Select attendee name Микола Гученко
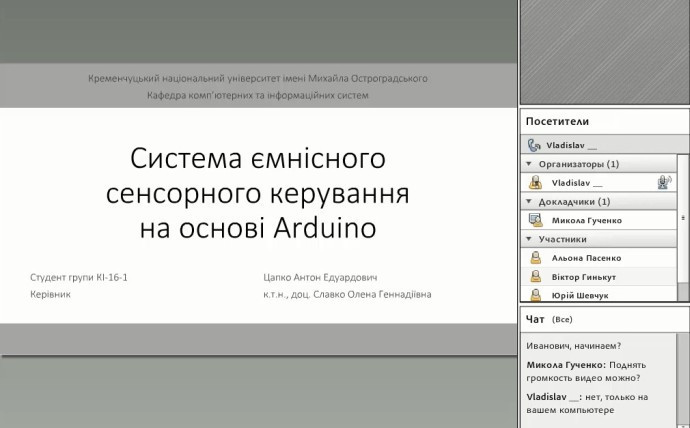The image size is (690, 428). click(x=586, y=220)
